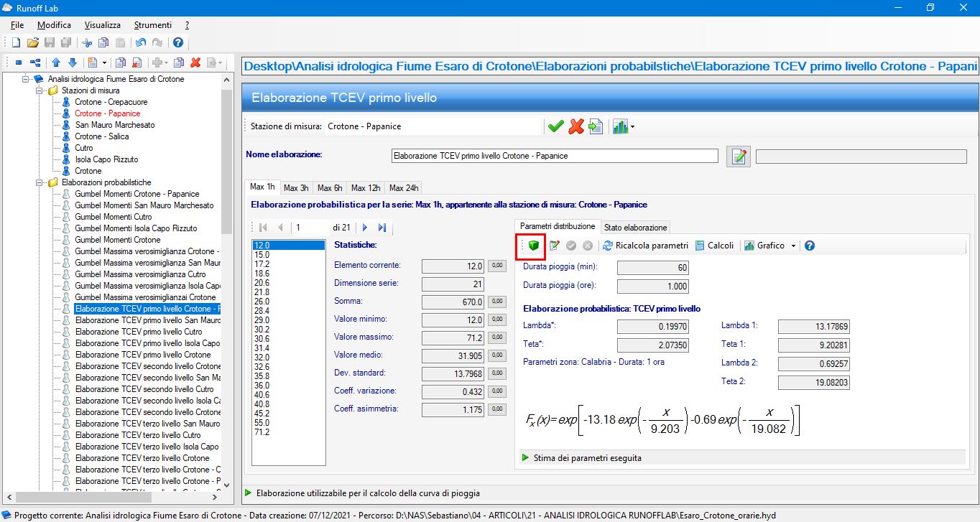
Task: Collapse the Stazioni di misura folder
Action: tap(40, 90)
